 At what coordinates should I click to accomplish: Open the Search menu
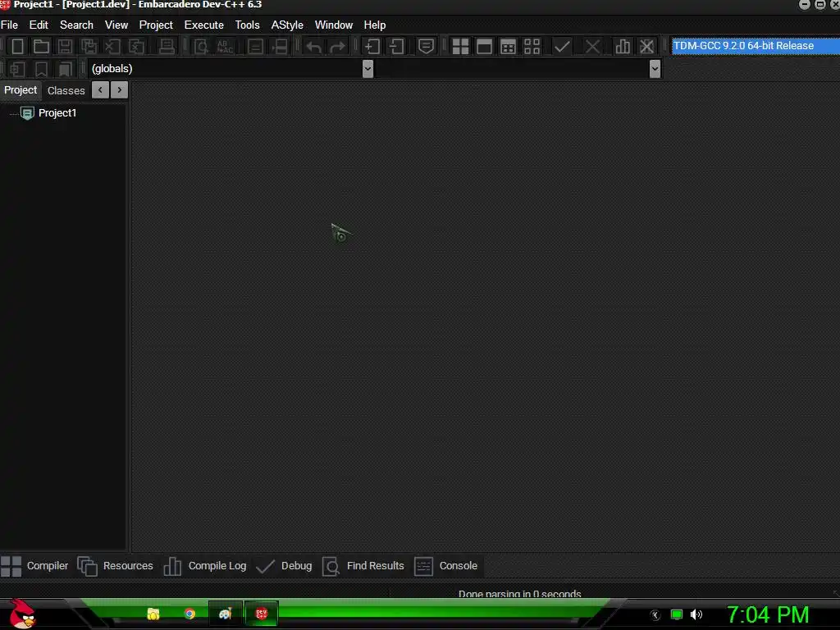[x=76, y=25]
